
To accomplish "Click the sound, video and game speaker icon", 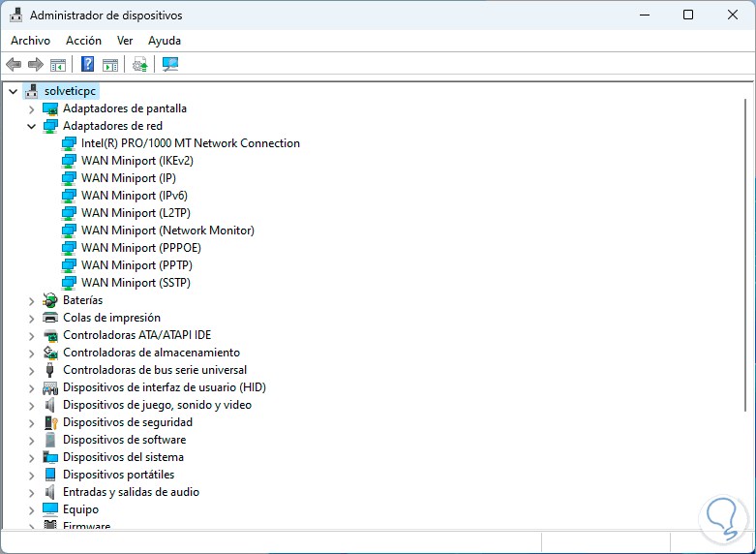I will (50, 405).
